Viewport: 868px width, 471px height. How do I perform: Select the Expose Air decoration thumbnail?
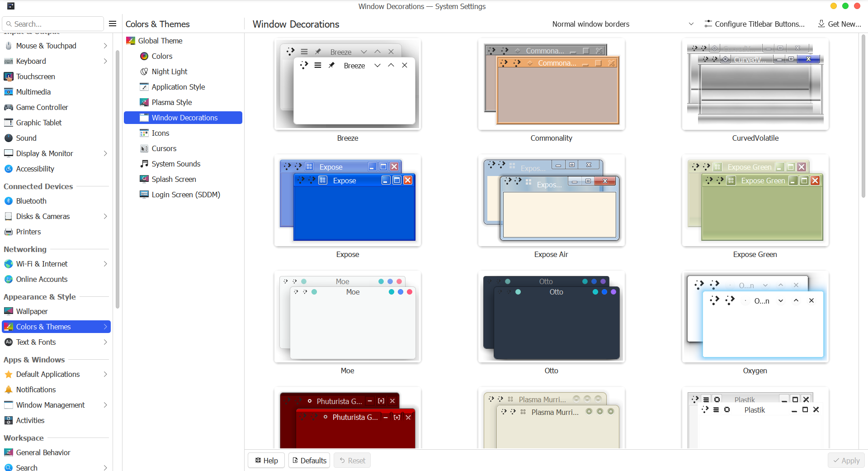click(552, 201)
